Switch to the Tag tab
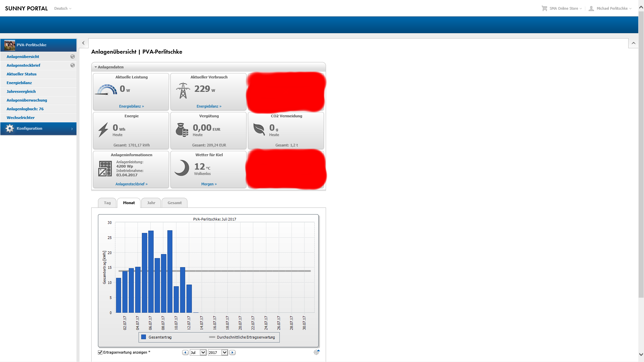Viewport: 644px width, 362px height. (x=107, y=203)
